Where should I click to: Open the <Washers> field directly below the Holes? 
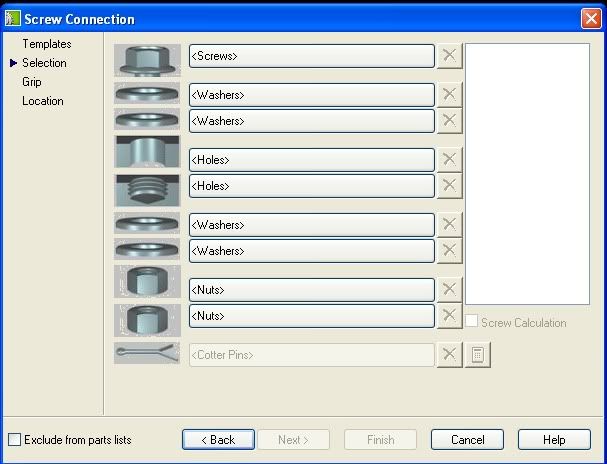[x=312, y=224]
